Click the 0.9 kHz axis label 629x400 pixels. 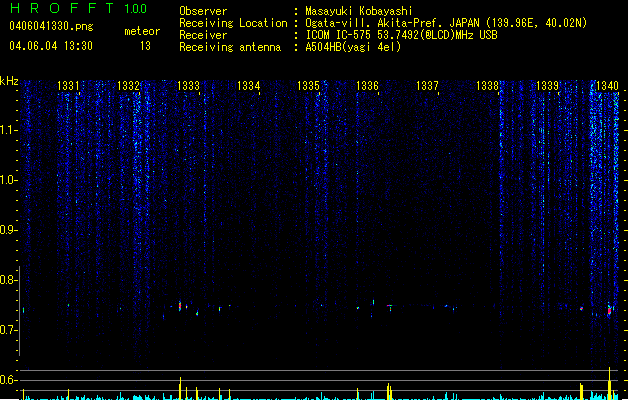click(x=8, y=230)
